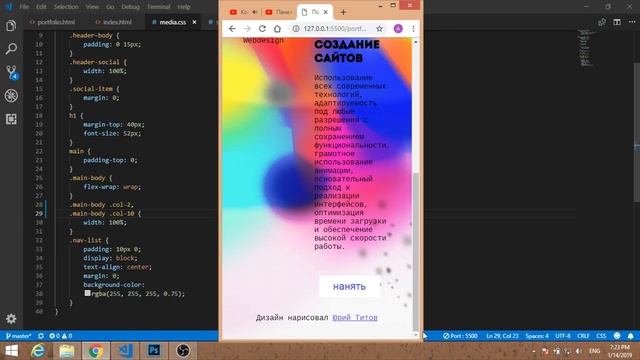The width and height of the screenshot is (640, 360).
Task: Open a new Chrome tab
Action: coord(343,12)
